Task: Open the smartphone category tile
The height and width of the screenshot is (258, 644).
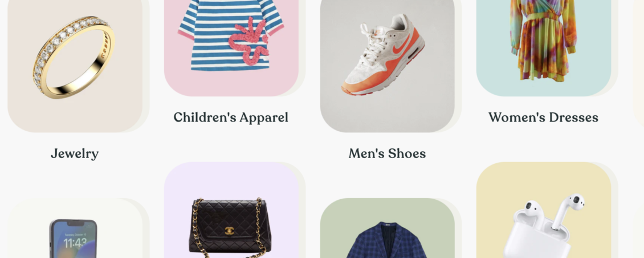Action: (x=75, y=228)
